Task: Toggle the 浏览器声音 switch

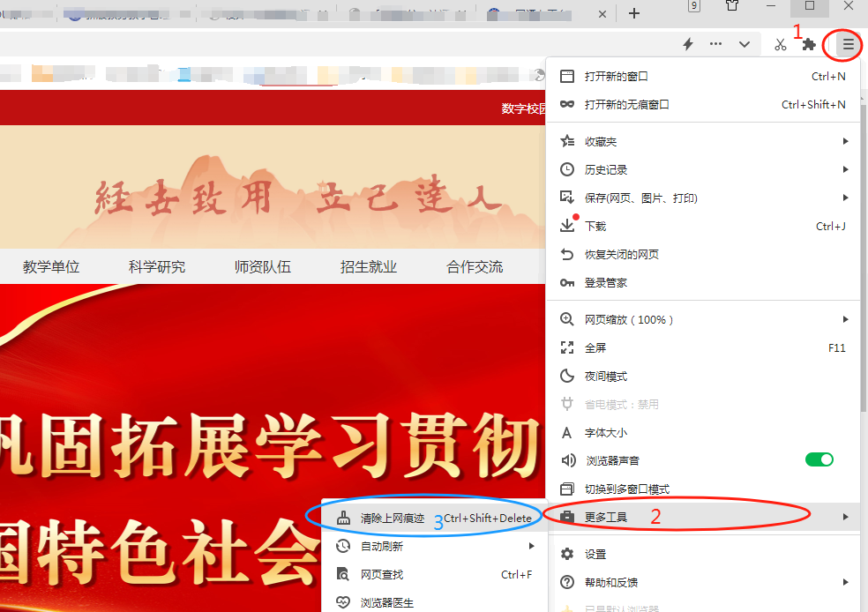Action: [x=819, y=459]
